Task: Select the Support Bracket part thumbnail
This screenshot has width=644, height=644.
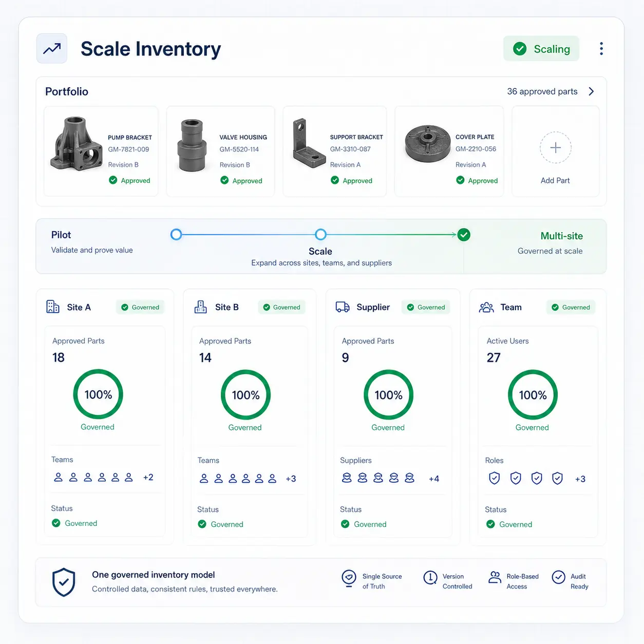Action: (x=309, y=144)
